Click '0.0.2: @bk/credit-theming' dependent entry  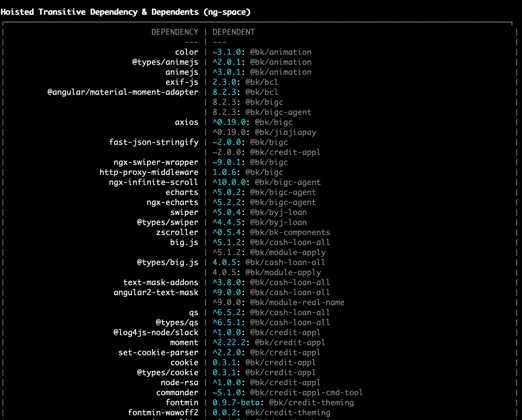[x=271, y=413]
